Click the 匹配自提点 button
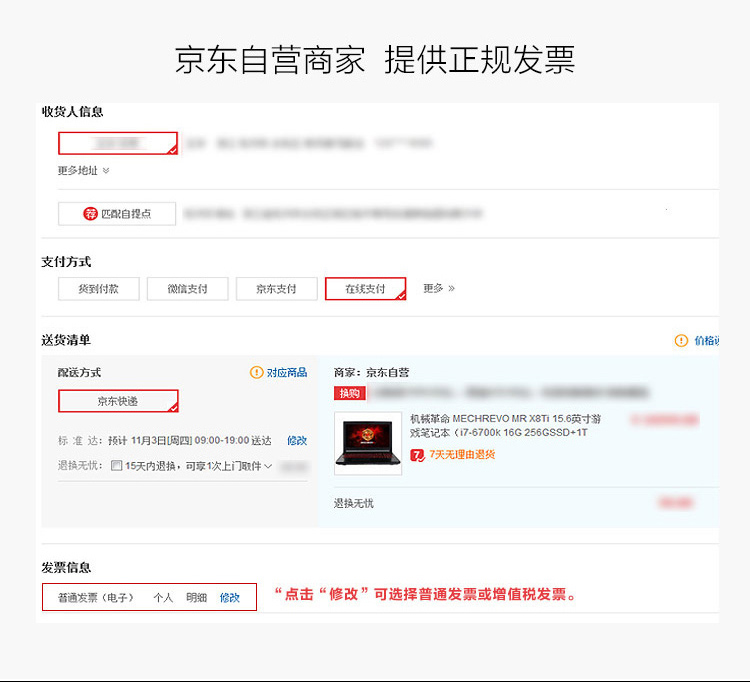The image size is (750, 682). (x=117, y=214)
